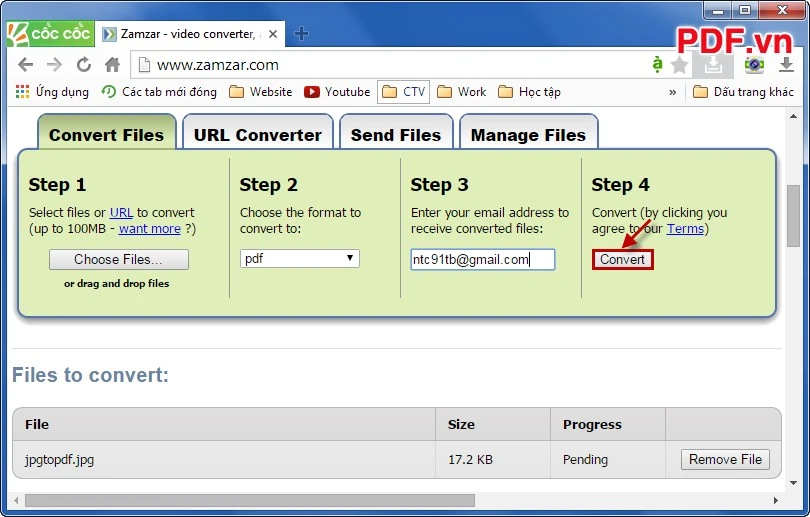Image resolution: width=810 pixels, height=517 pixels.
Task: Click the browser Forward arrow
Action: (x=54, y=65)
